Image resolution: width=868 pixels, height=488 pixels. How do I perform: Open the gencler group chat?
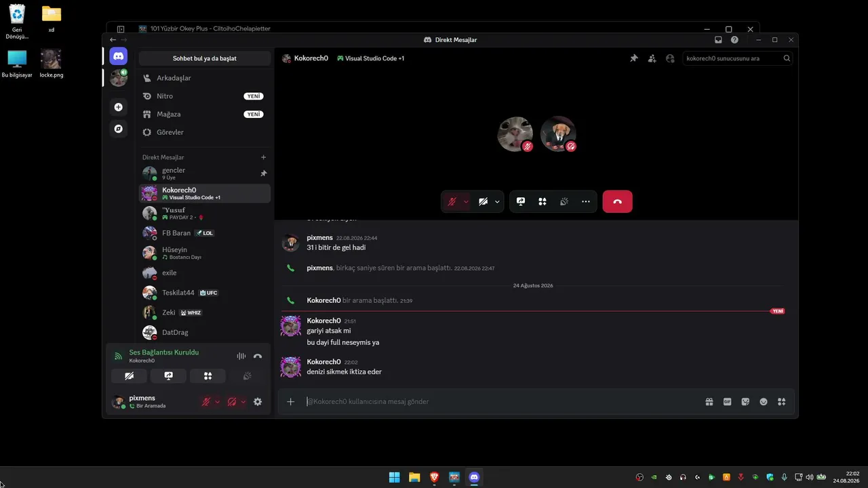pyautogui.click(x=205, y=174)
